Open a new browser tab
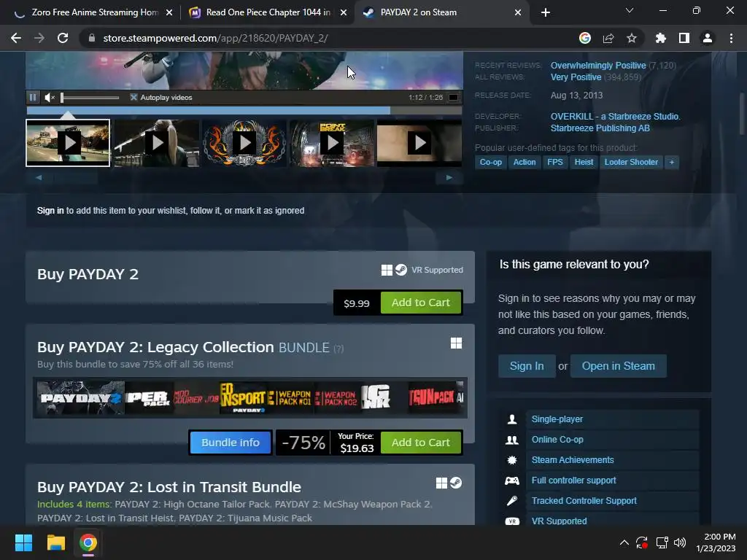The width and height of the screenshot is (747, 560). click(x=546, y=13)
